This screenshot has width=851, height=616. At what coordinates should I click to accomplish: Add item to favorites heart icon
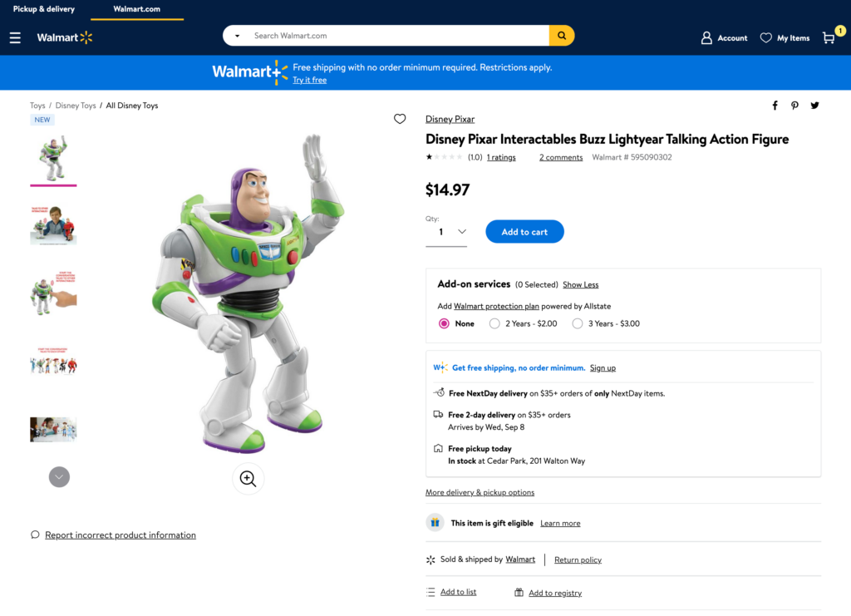(400, 119)
